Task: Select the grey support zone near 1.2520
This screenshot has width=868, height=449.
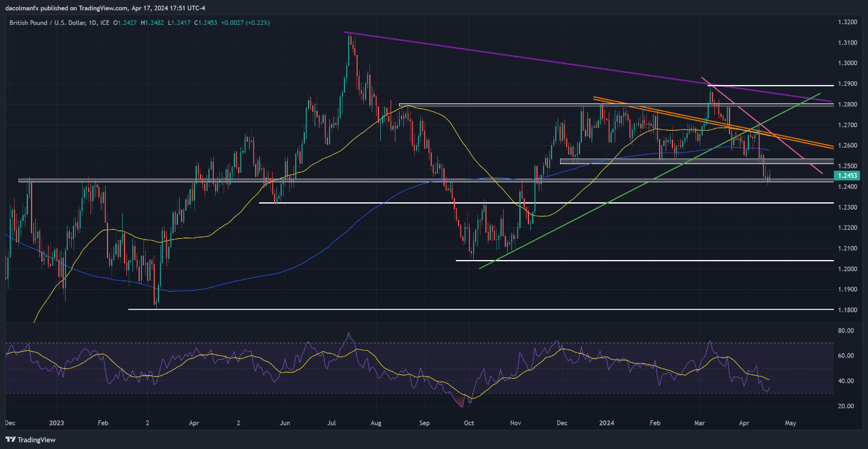Action: pyautogui.click(x=695, y=161)
